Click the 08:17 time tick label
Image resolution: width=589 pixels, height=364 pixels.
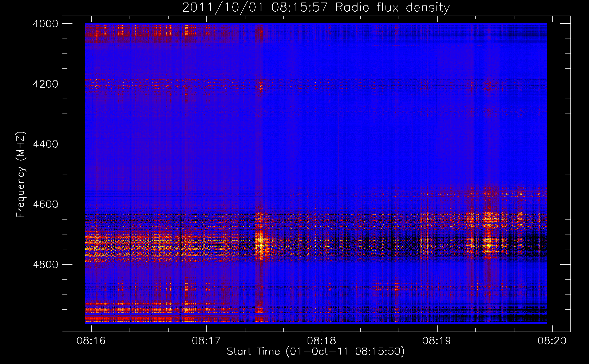click(x=206, y=341)
